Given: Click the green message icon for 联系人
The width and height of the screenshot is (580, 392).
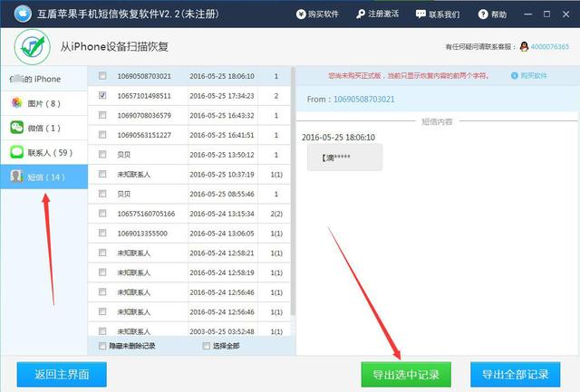Looking at the screenshot, I should 16,152.
